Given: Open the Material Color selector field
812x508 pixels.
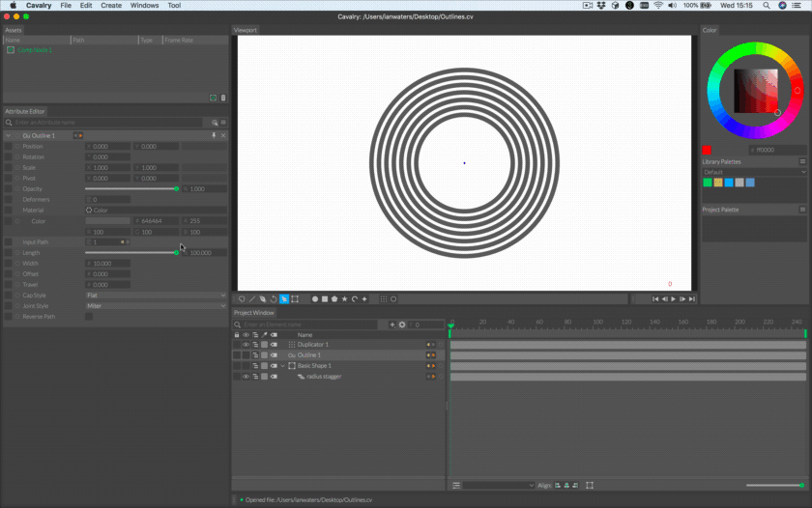Looking at the screenshot, I should click(156, 210).
